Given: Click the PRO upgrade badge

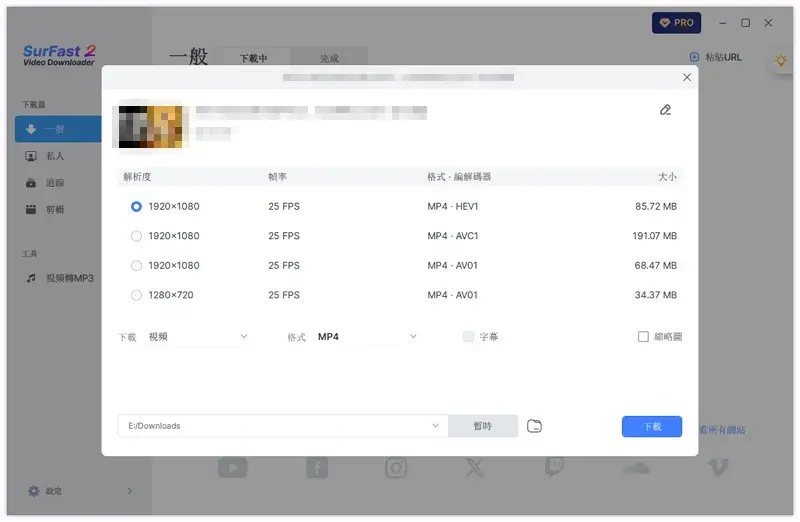Looking at the screenshot, I should (x=676, y=22).
